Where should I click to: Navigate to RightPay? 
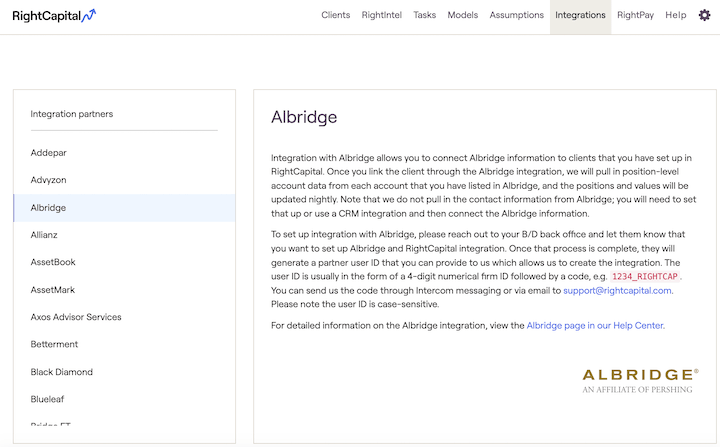point(637,15)
